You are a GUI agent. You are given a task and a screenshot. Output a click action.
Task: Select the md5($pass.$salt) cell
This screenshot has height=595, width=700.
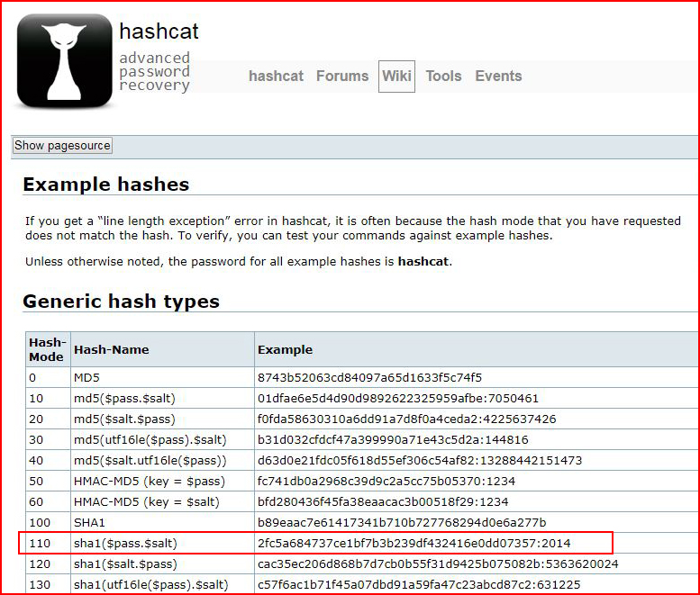[x=162, y=398]
